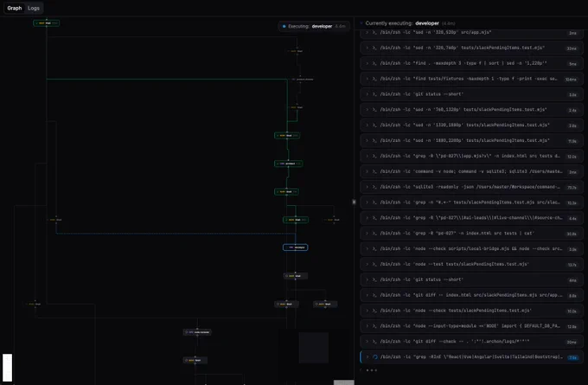The height and width of the screenshot is (385, 588).
Task: Click the 'Executing: developer' status badge on graph
Action: (x=314, y=26)
